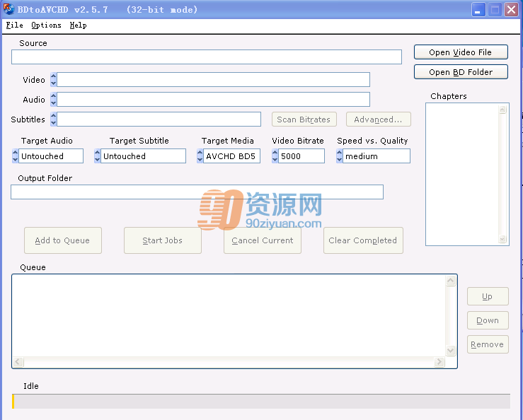The image size is (523, 420).
Task: Open the Help menu
Action: [78, 25]
